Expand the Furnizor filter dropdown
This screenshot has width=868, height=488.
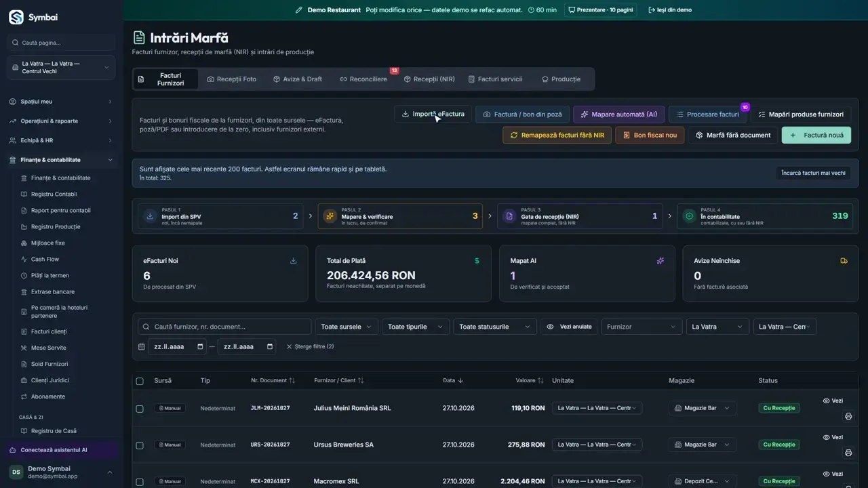coord(642,327)
